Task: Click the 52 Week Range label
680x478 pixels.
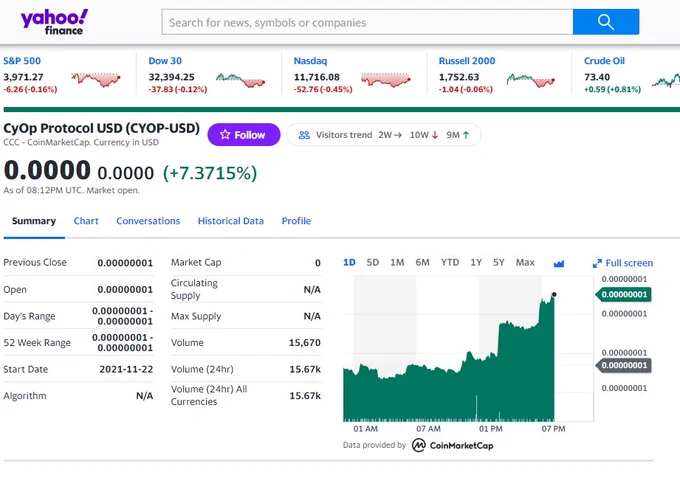Action: pyautogui.click(x=37, y=343)
